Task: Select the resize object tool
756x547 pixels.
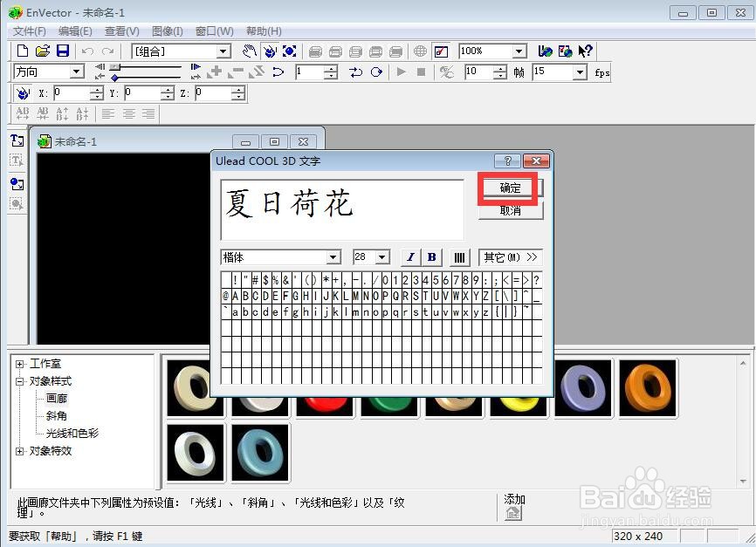Action: [289, 51]
